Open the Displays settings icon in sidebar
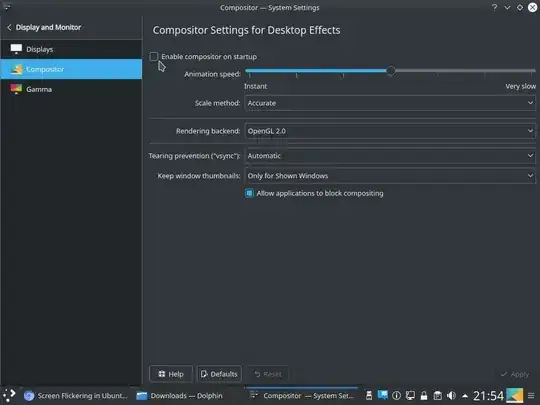540x405 pixels. [x=16, y=49]
